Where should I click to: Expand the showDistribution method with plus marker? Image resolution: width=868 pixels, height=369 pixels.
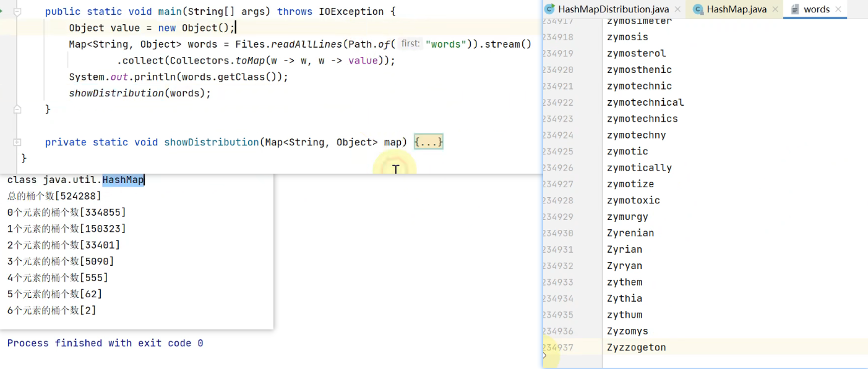[x=17, y=142]
